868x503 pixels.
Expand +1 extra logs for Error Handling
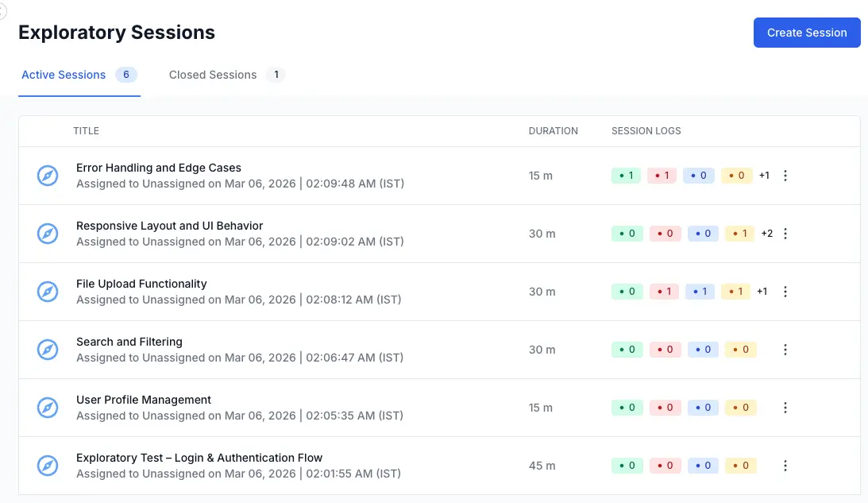[x=764, y=176]
